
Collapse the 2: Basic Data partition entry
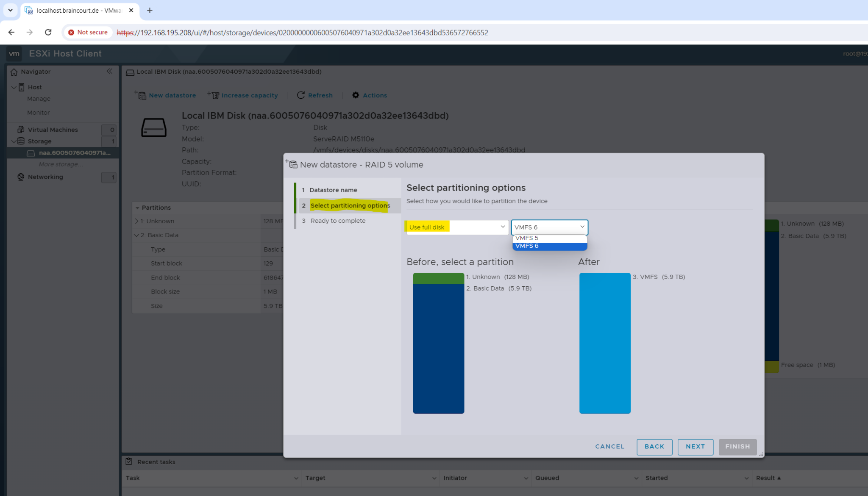[x=136, y=235]
